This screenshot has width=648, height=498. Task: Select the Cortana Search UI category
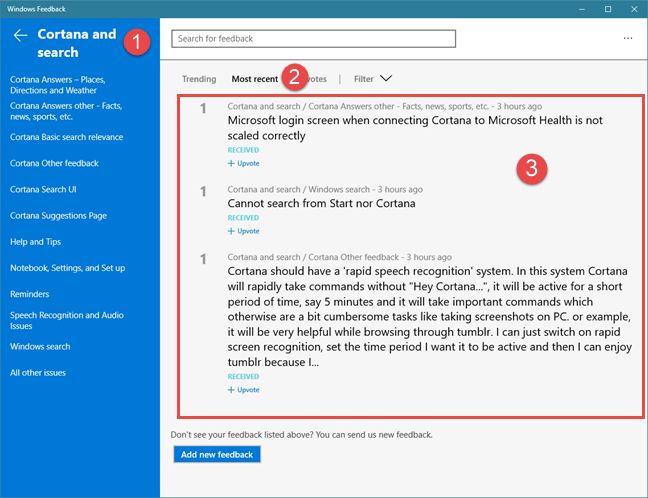pyautogui.click(x=43, y=189)
